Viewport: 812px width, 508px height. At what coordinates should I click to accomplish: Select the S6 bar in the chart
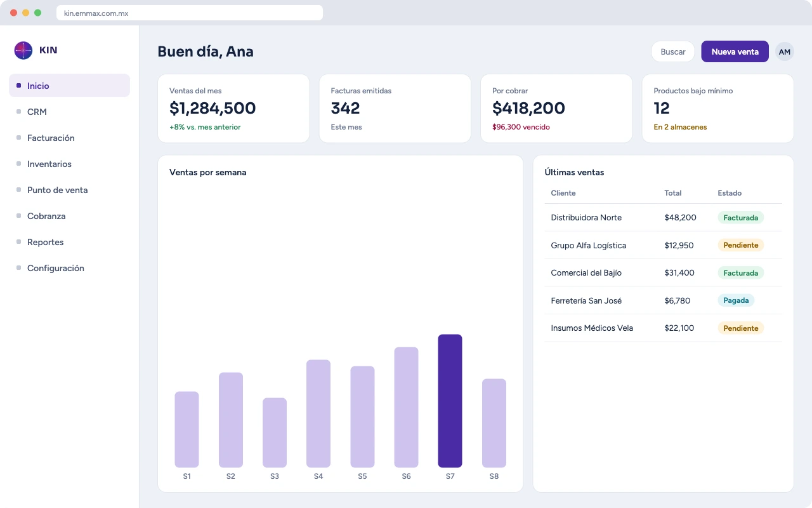click(x=406, y=407)
